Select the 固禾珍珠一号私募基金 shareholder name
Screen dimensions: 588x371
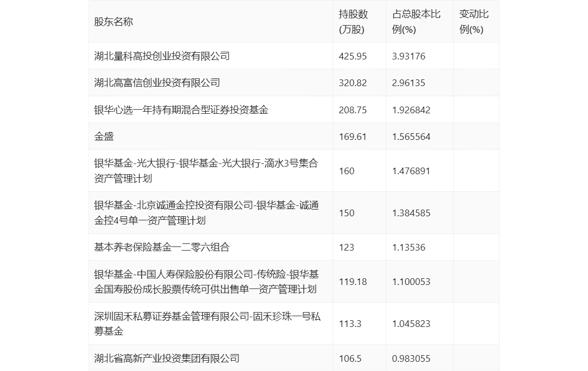pyautogui.click(x=207, y=323)
